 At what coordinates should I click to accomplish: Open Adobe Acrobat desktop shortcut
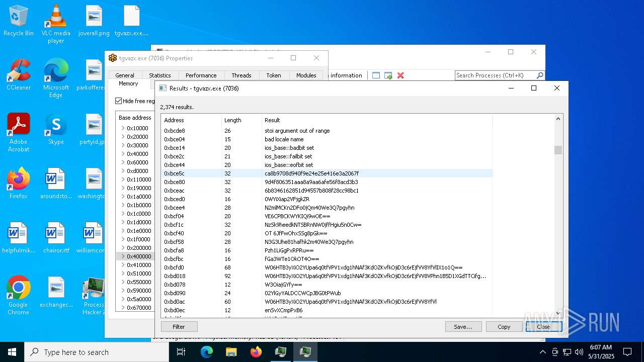pyautogui.click(x=19, y=132)
